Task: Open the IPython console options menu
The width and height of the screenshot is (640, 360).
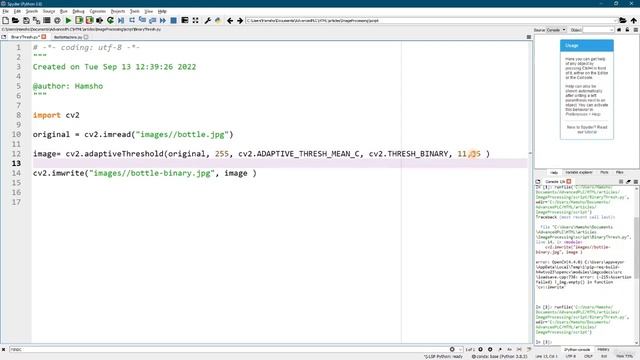Action: click(x=636, y=181)
